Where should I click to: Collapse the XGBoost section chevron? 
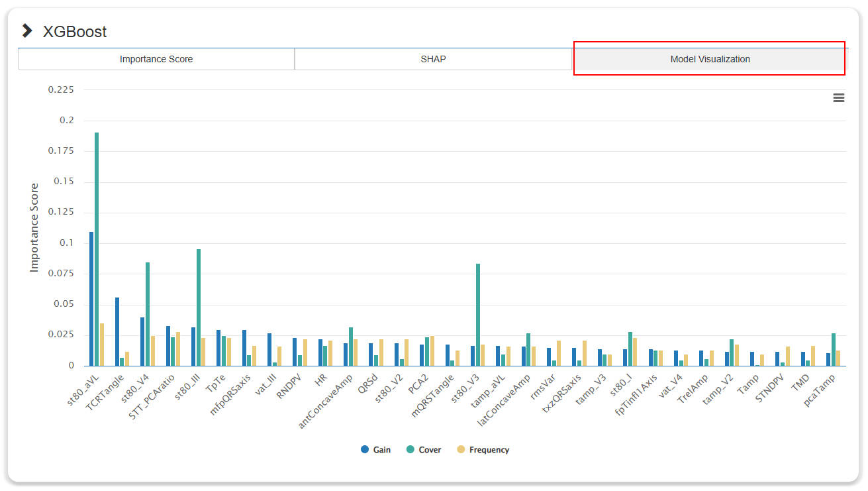pyautogui.click(x=27, y=30)
